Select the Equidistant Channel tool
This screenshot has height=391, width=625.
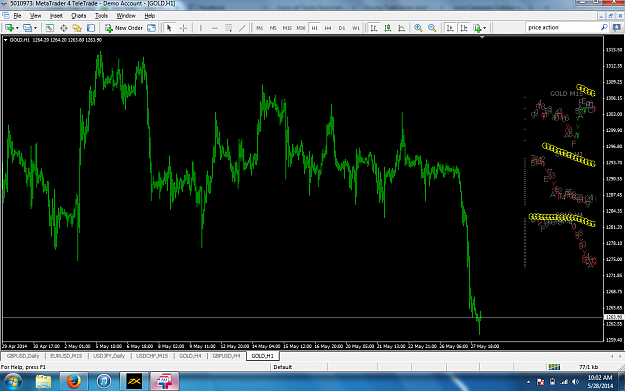(x=228, y=28)
